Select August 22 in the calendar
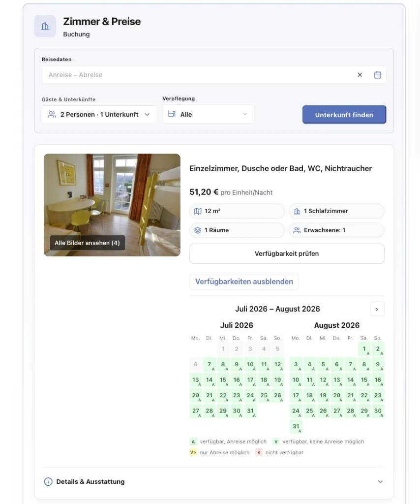 pyautogui.click(x=364, y=395)
